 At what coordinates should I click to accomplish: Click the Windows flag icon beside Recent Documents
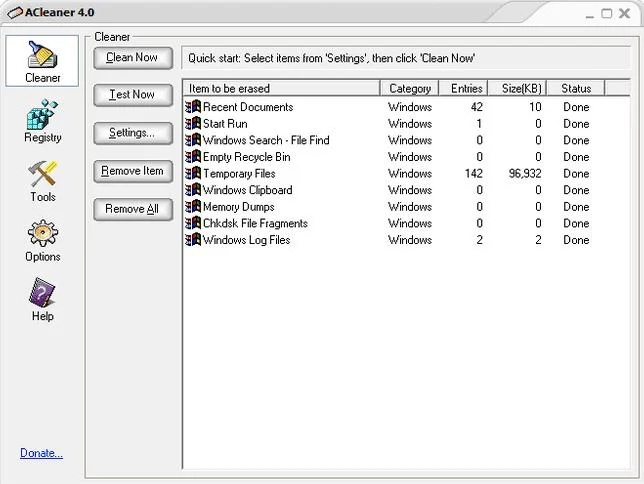[193, 107]
